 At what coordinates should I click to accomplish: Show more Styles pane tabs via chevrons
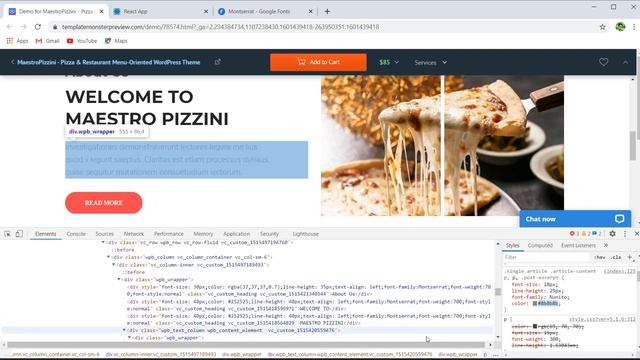tap(606, 245)
